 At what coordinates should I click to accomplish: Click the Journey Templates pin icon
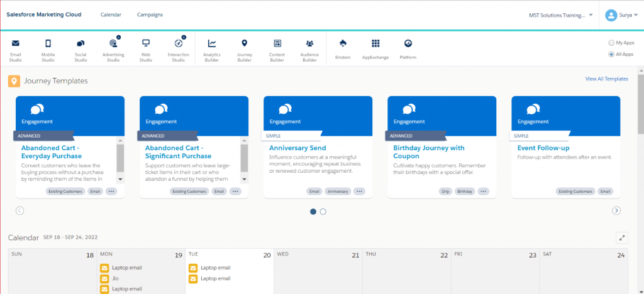[14, 81]
